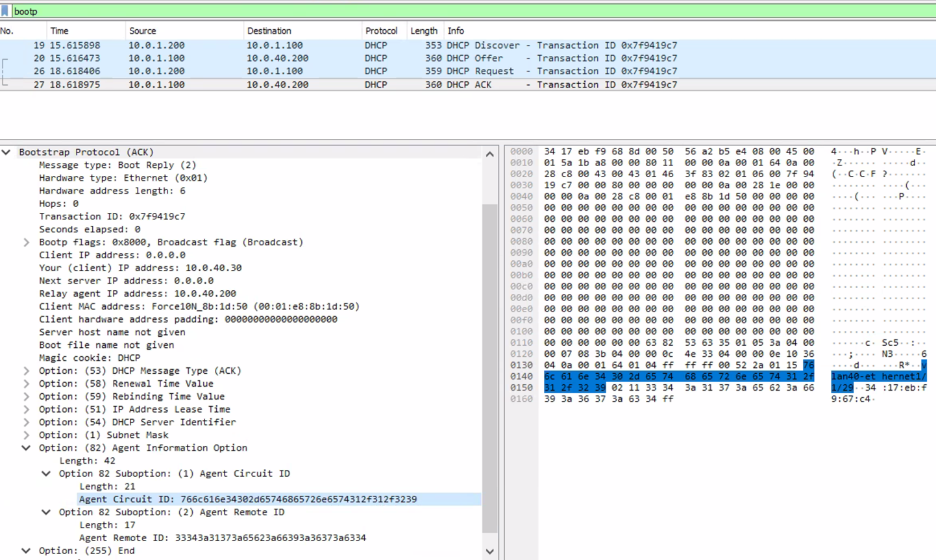Expand Option (54) DHCP Server Identifier
Viewport: 936px width, 560px height.
click(x=26, y=422)
